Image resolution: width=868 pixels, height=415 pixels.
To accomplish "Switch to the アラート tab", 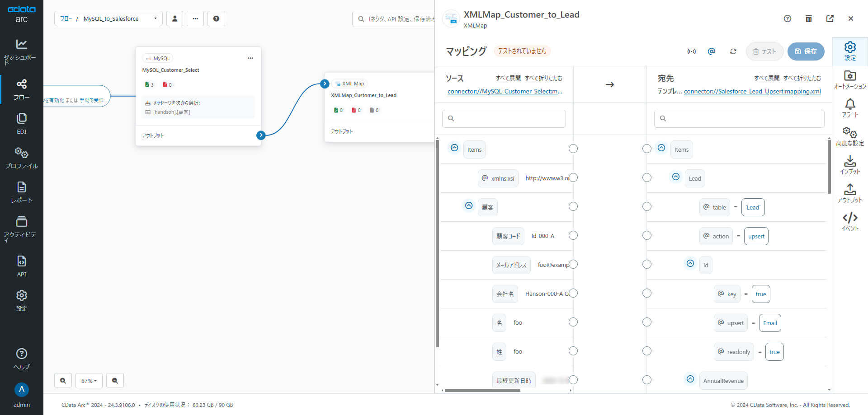I will (x=850, y=108).
